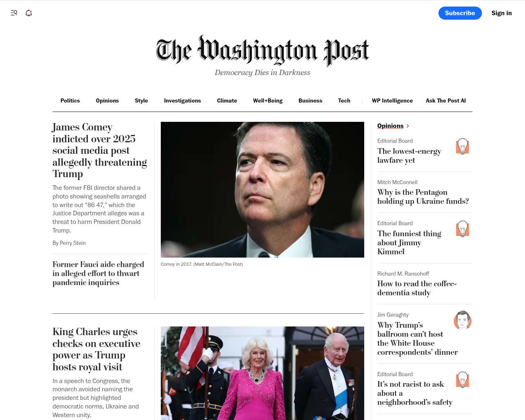Expand the Opinions section chevron arrow

tap(408, 126)
